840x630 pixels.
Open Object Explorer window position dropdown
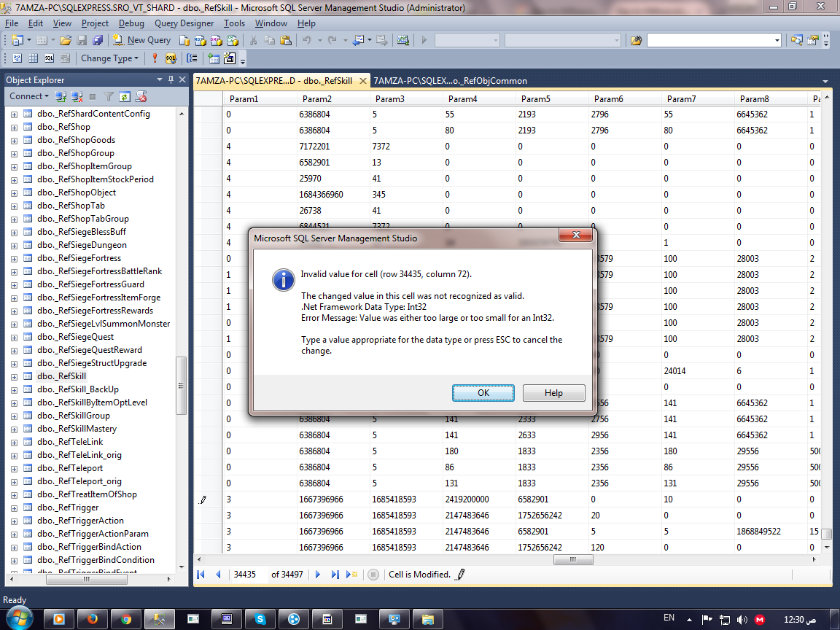tap(160, 79)
